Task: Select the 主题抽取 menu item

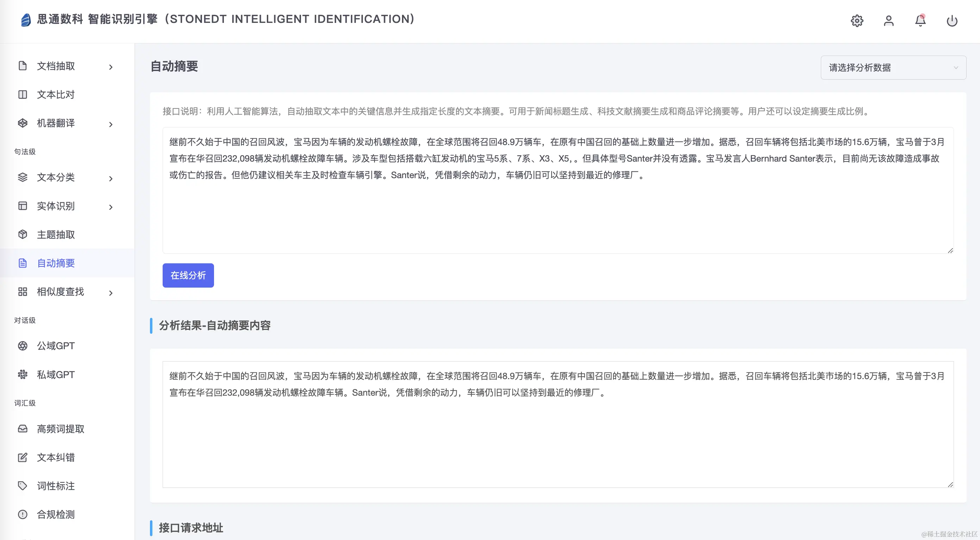Action: [x=56, y=234]
